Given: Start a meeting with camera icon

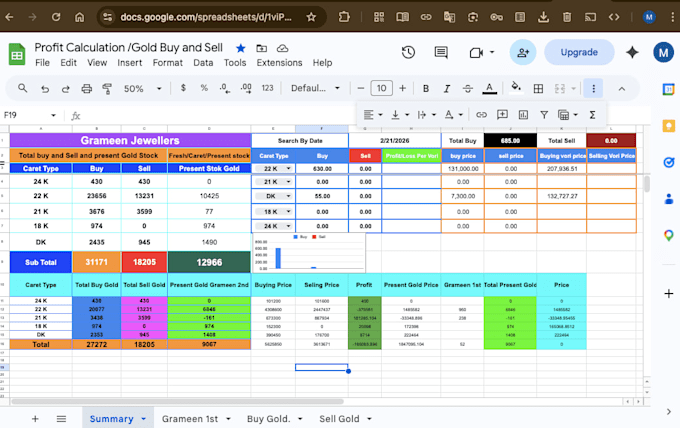Looking at the screenshot, I should pos(476,52).
